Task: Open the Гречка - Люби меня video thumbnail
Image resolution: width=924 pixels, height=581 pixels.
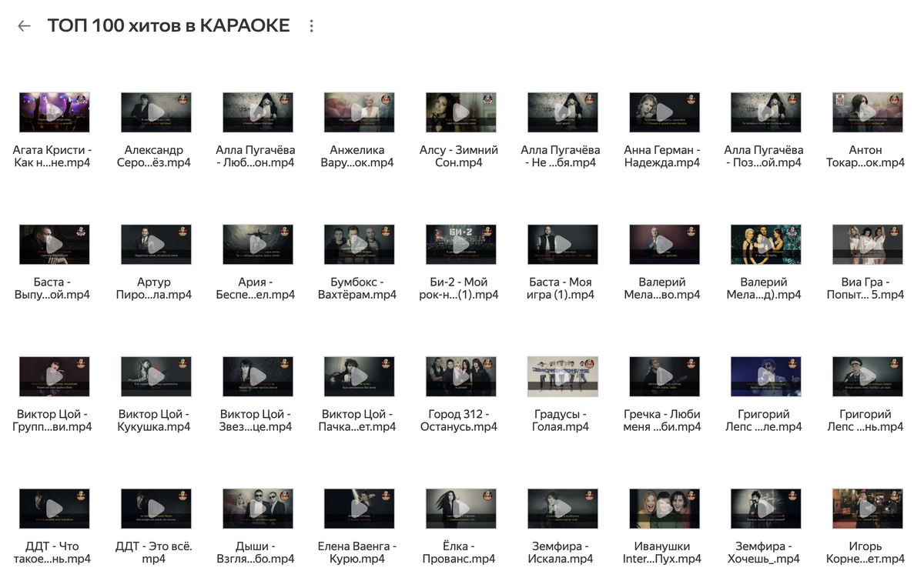Action: pyautogui.click(x=664, y=376)
